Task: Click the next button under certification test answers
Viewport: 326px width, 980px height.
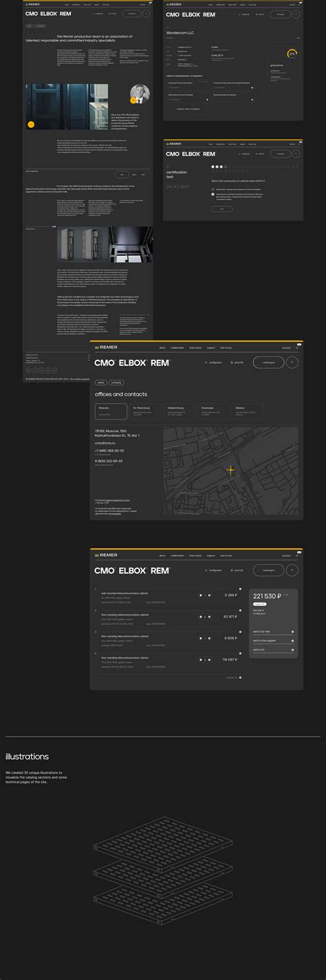Action: (221, 208)
